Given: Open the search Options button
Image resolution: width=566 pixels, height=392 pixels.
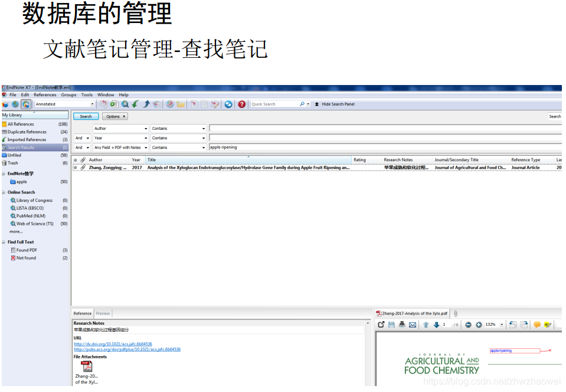Looking at the screenshot, I should pos(114,116).
